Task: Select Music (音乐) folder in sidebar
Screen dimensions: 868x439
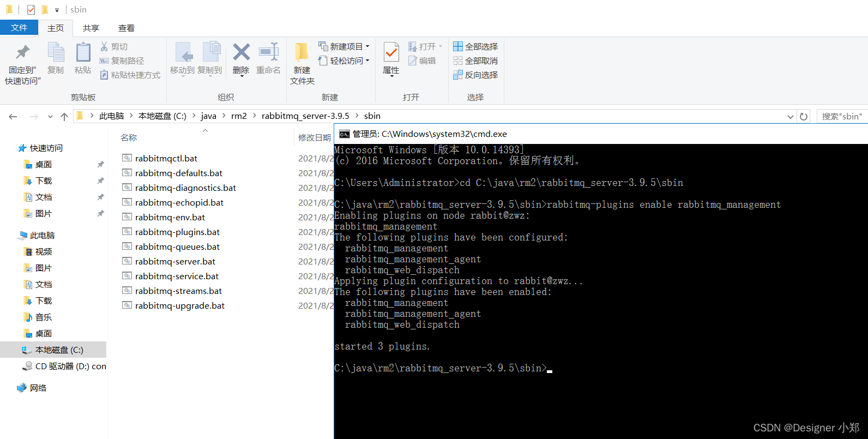Action: 44,317
